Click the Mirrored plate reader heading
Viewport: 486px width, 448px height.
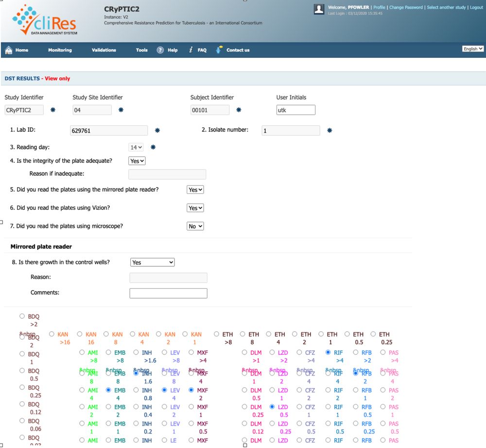click(41, 247)
